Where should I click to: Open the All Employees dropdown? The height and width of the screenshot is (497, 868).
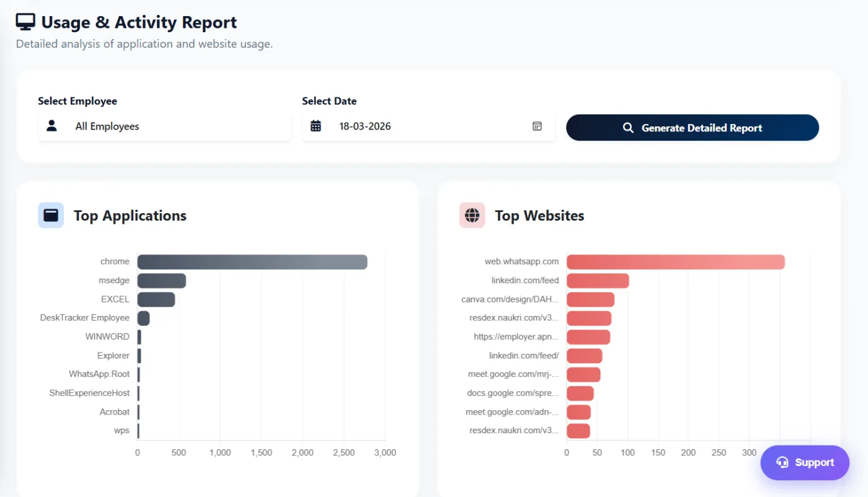(164, 126)
